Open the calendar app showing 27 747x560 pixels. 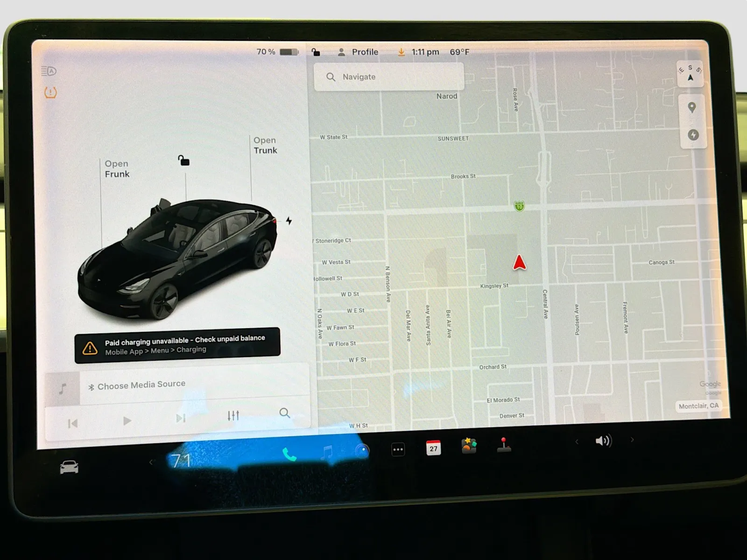[x=433, y=448]
